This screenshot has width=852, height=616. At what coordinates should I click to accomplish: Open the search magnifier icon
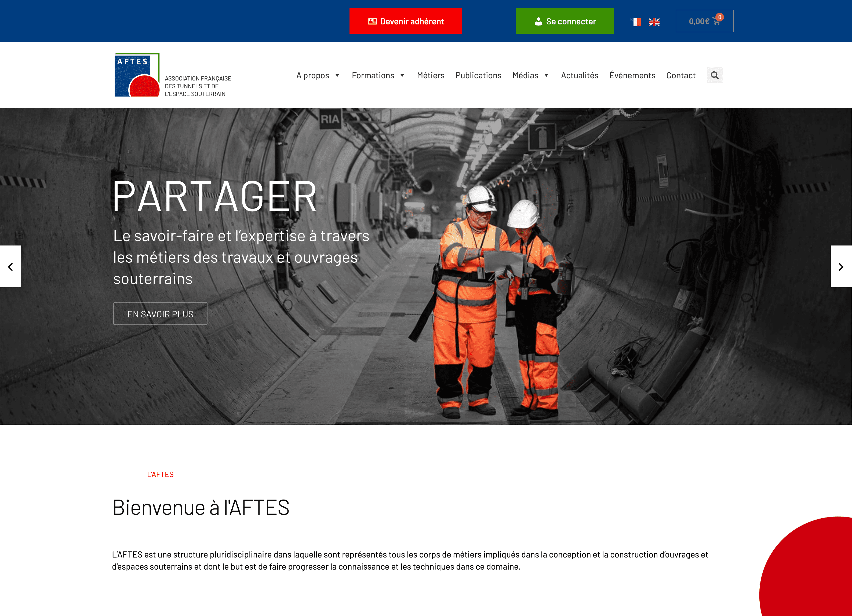[715, 75]
